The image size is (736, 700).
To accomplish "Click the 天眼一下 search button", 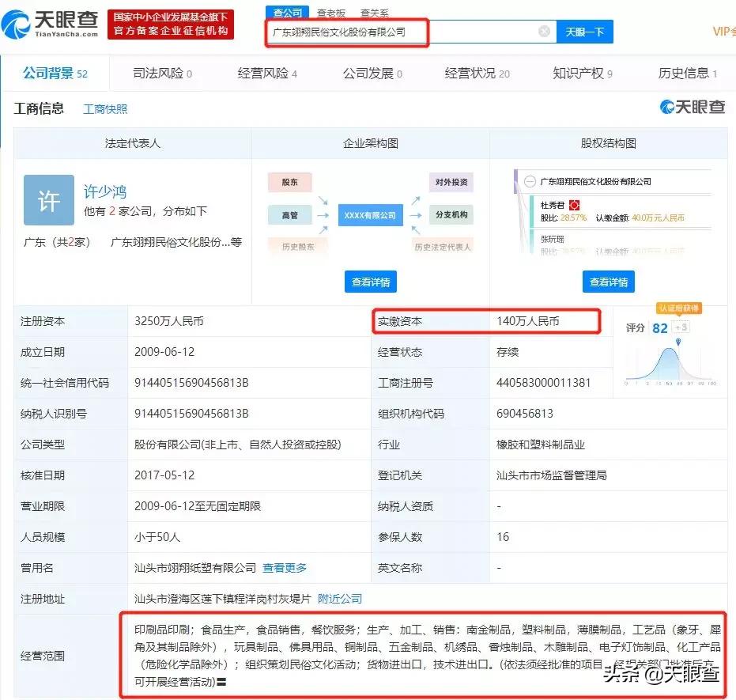I will click(585, 32).
